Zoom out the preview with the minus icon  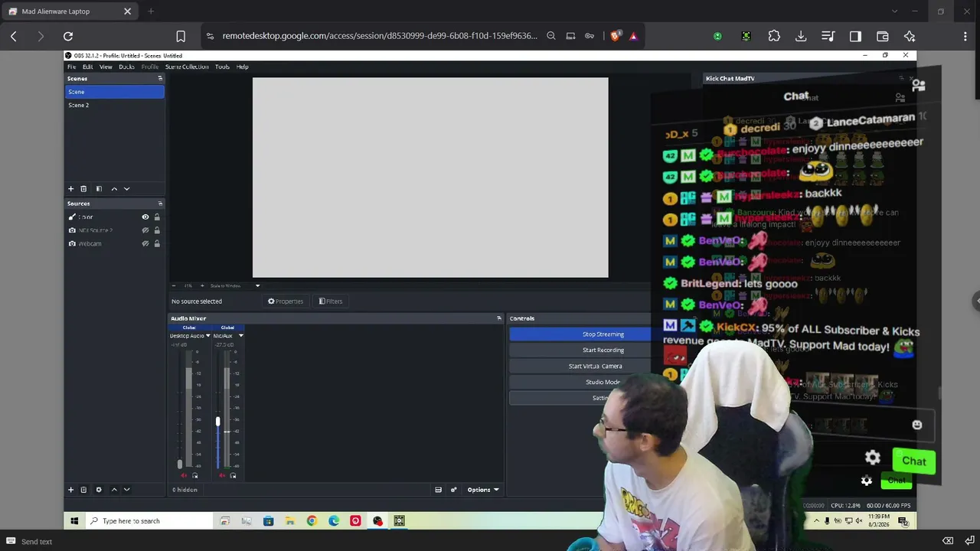174,286
